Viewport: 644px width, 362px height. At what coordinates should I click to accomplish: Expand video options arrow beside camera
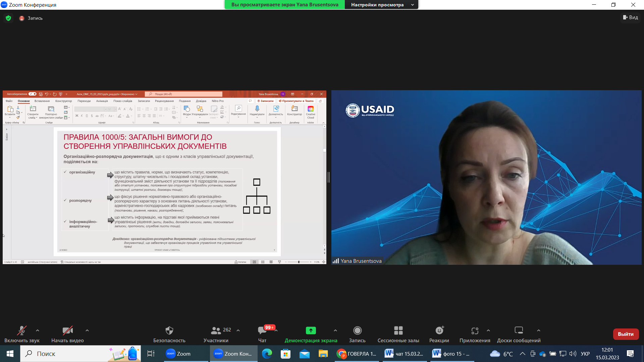[x=87, y=330]
